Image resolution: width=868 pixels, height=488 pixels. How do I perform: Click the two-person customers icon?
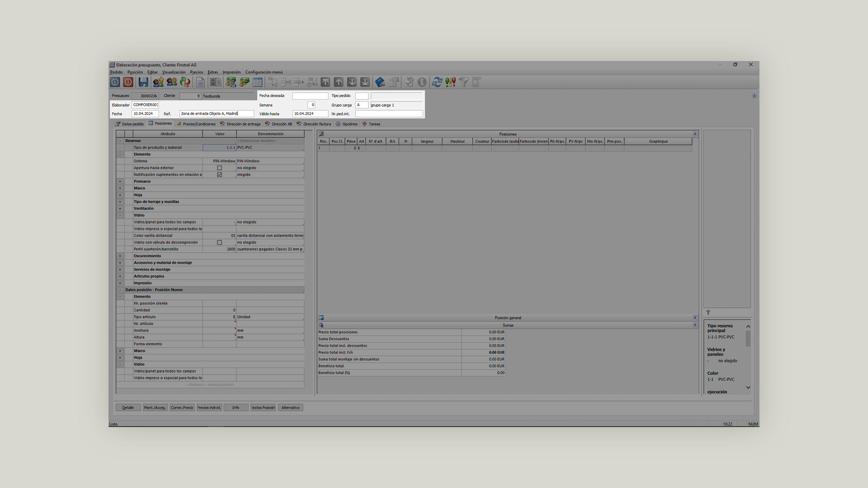(x=171, y=82)
